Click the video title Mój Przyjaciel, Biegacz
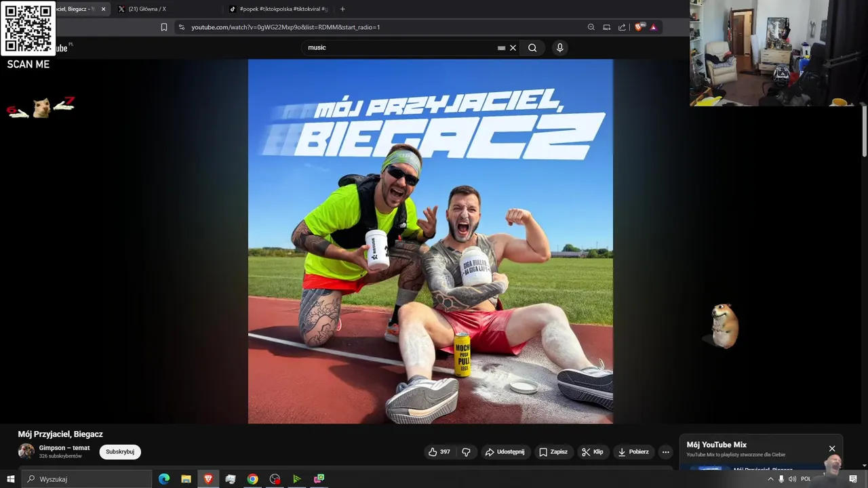Image resolution: width=868 pixels, height=488 pixels. [60, 434]
